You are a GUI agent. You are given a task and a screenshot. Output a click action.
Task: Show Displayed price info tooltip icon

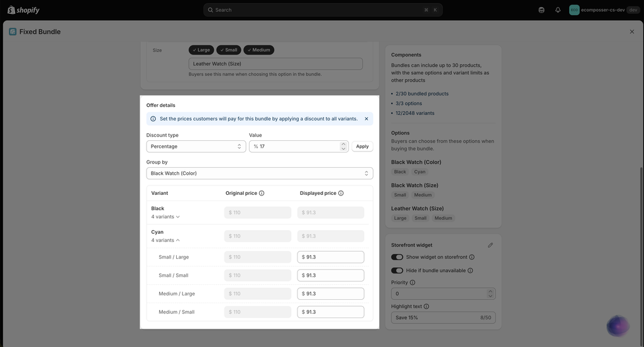tap(341, 193)
